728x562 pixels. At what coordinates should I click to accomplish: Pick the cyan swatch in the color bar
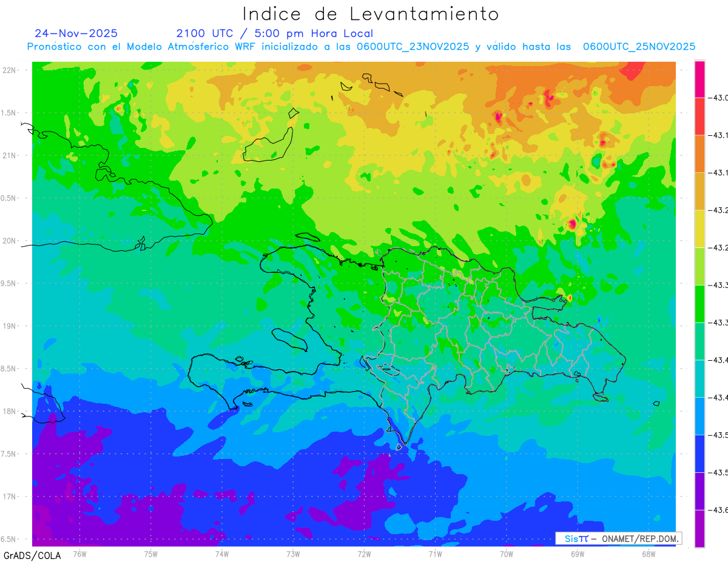(x=699, y=378)
